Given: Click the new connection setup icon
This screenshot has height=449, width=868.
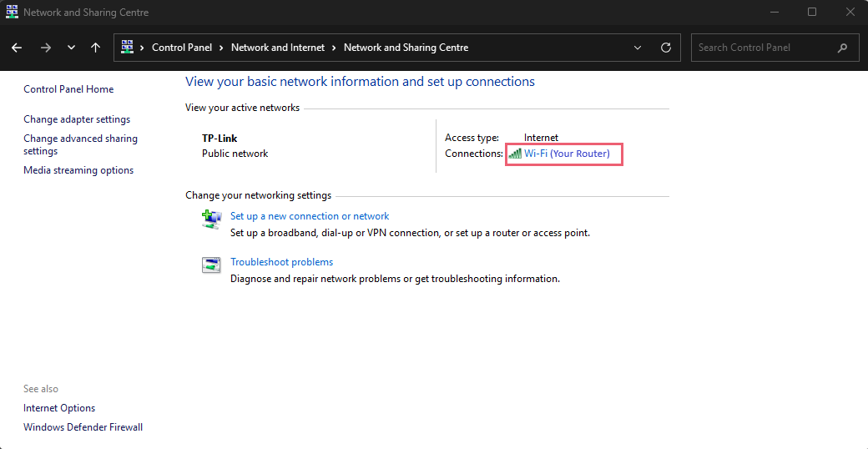Looking at the screenshot, I should pyautogui.click(x=211, y=219).
